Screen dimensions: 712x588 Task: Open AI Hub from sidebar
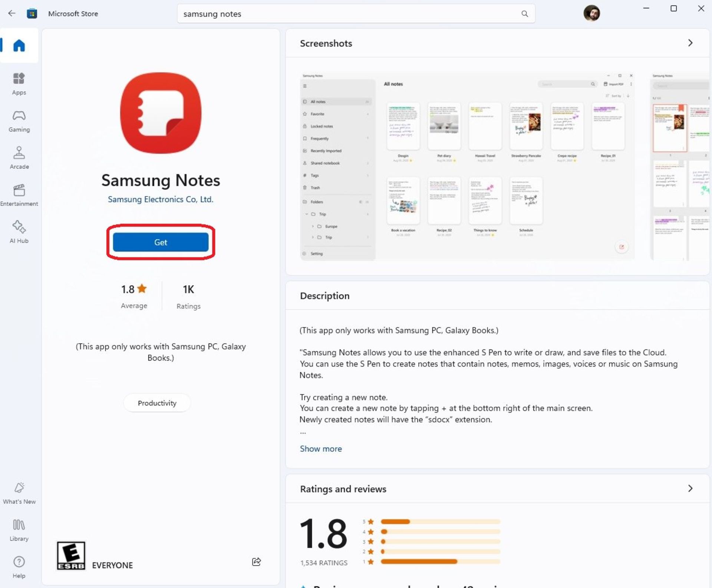(19, 231)
